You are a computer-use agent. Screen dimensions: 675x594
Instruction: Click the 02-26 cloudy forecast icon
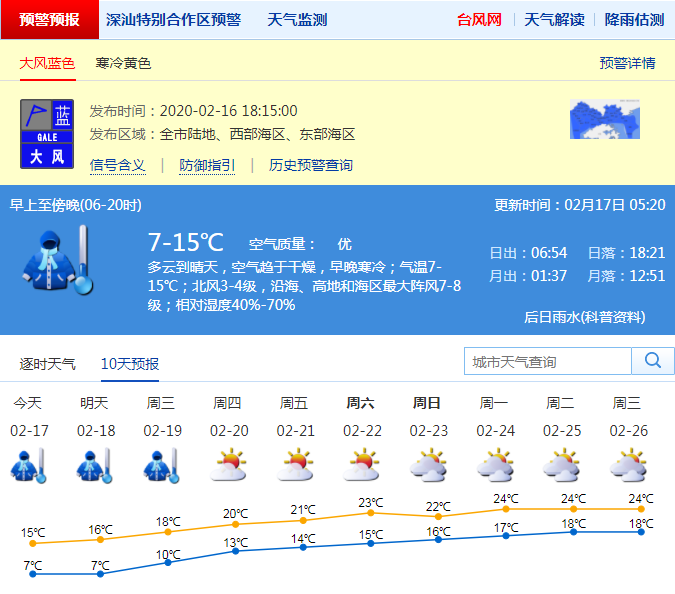tap(627, 466)
